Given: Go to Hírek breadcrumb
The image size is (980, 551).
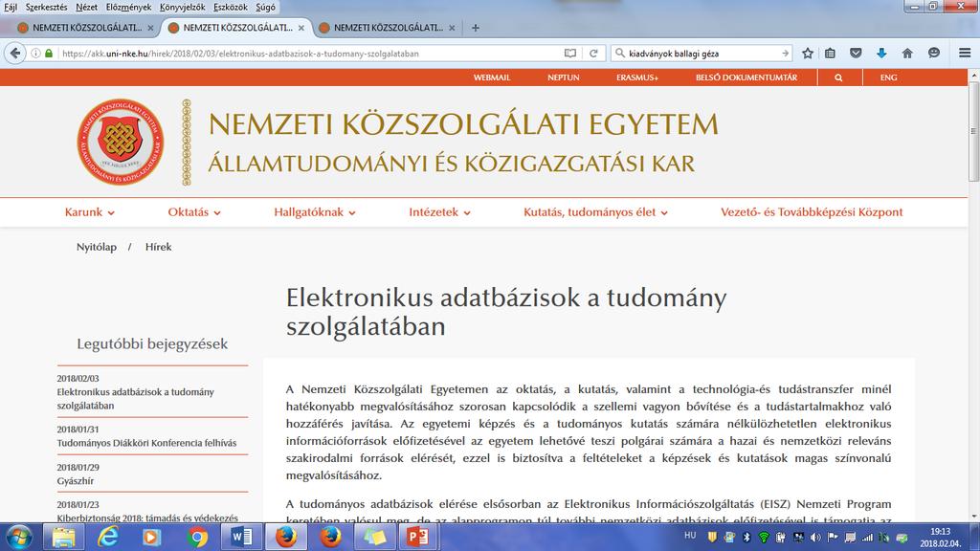Looking at the screenshot, I should tap(158, 248).
